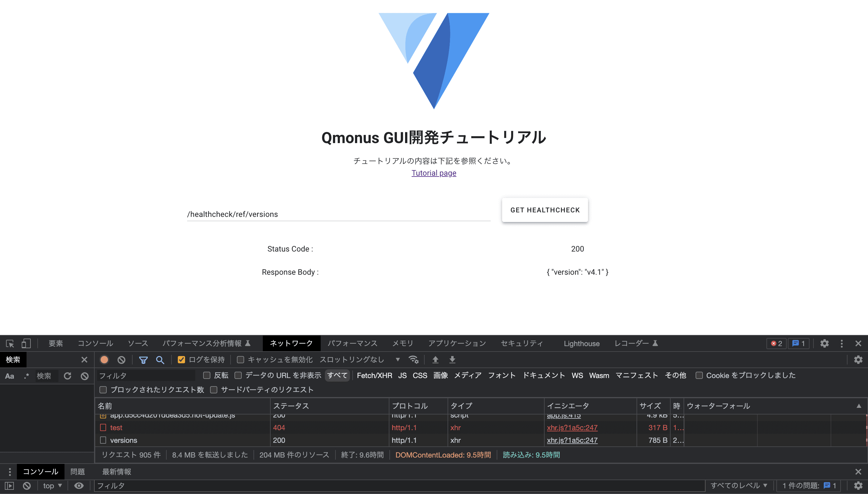Toggle the device toolbar icon
This screenshot has width=868, height=494.
pos(26,343)
